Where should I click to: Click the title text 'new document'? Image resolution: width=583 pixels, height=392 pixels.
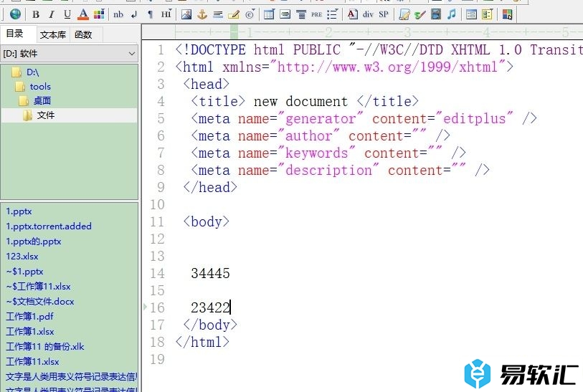tap(300, 102)
